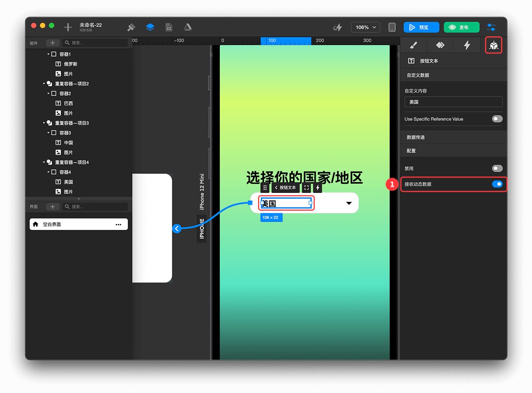Click the phone device icon in toolbar
The height and width of the screenshot is (393, 532).
pos(392,28)
